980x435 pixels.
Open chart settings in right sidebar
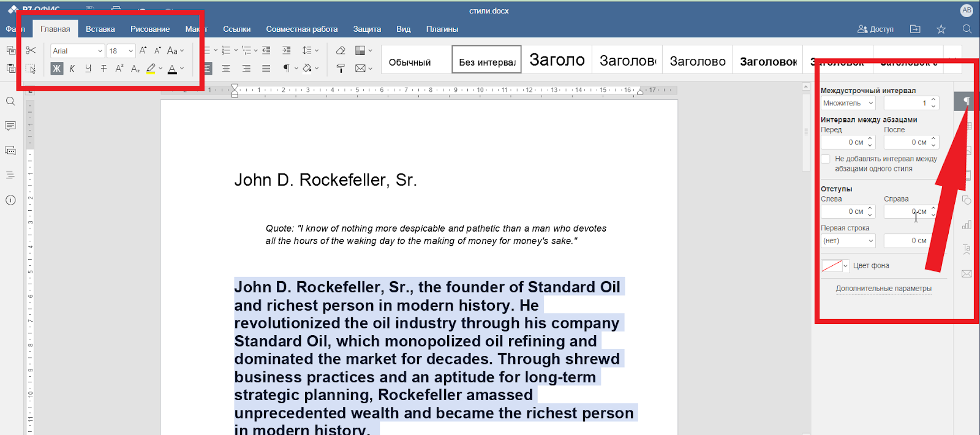[967, 224]
